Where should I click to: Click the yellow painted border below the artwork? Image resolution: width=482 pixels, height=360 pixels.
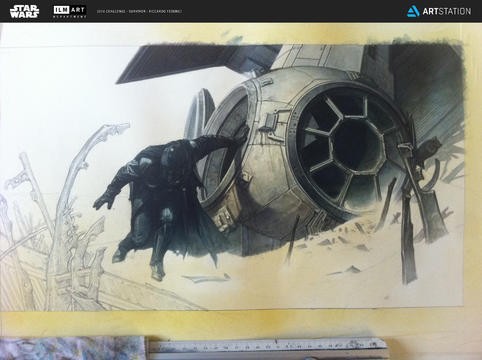(240, 323)
